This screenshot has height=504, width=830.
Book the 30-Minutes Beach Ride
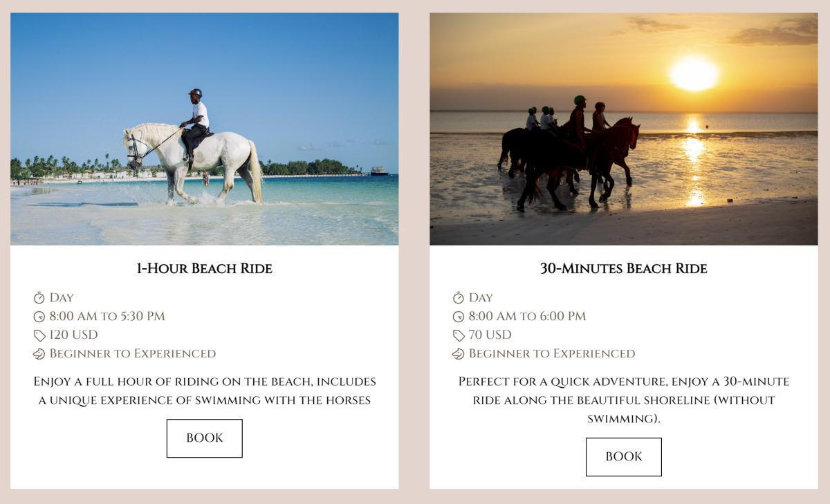pyautogui.click(x=623, y=456)
